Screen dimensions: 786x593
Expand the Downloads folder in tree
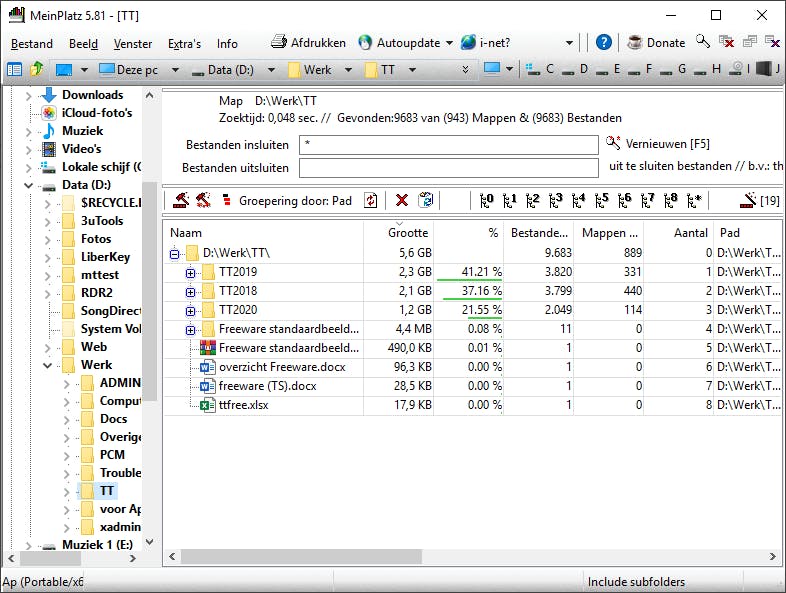(29, 95)
